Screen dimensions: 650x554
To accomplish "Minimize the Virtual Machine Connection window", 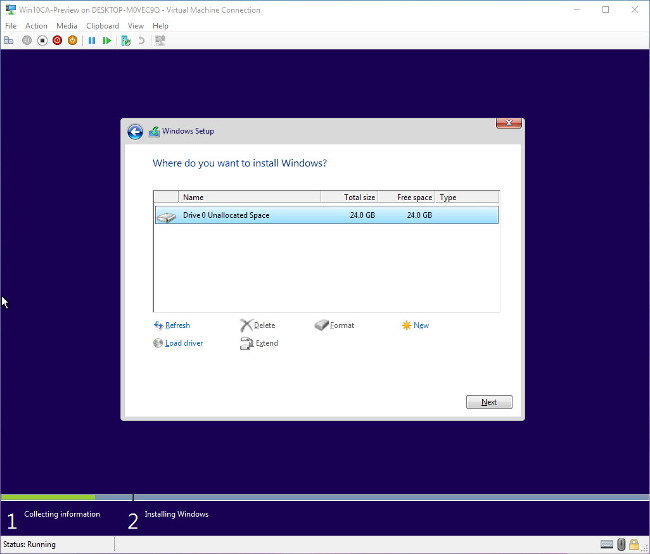I will [x=577, y=10].
